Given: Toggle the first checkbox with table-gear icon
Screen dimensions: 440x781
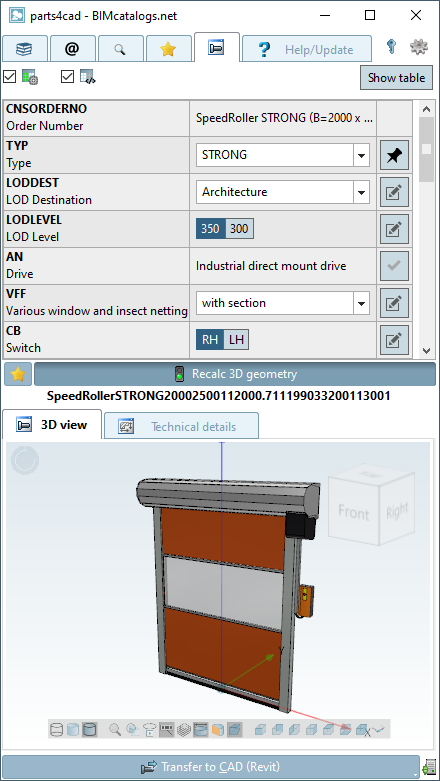Looking at the screenshot, I should coord(9,77).
